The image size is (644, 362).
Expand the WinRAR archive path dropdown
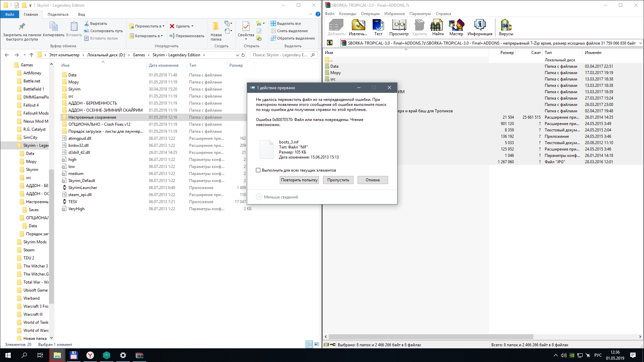coord(640,43)
